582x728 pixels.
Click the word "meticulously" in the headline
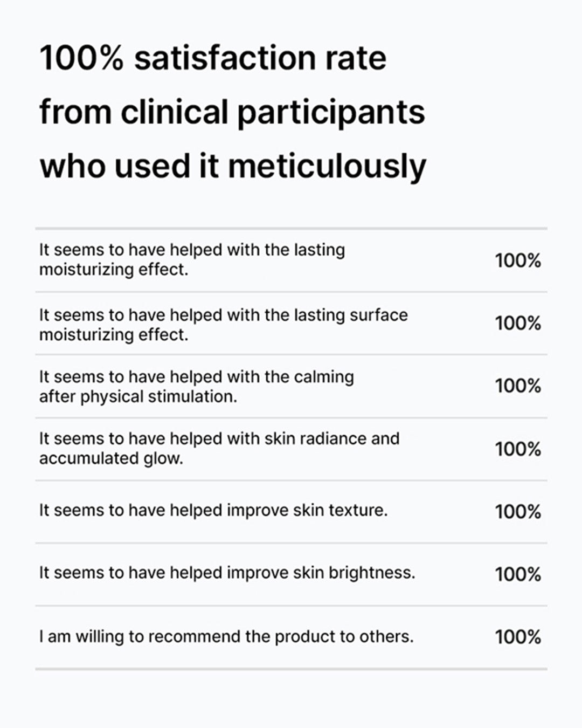click(x=327, y=166)
